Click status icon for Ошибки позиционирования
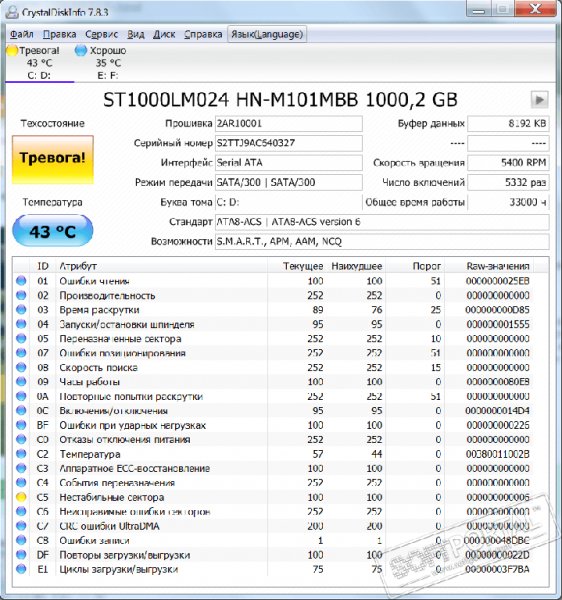 pos(21,353)
